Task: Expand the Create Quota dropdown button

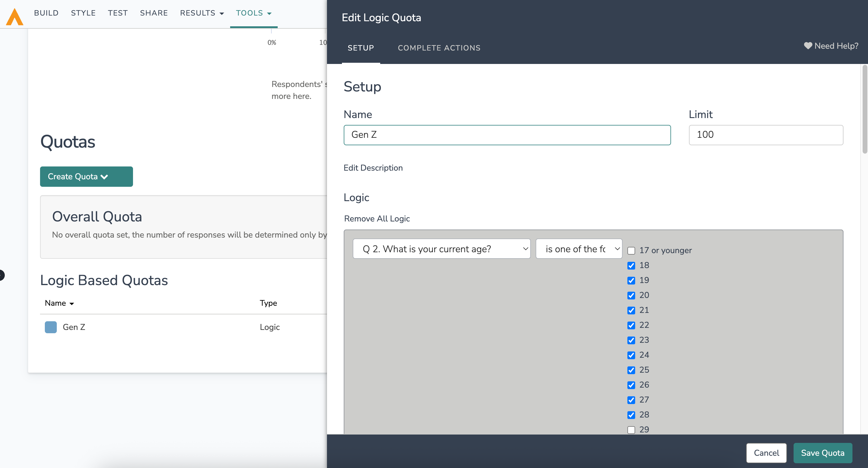Action: (x=86, y=176)
